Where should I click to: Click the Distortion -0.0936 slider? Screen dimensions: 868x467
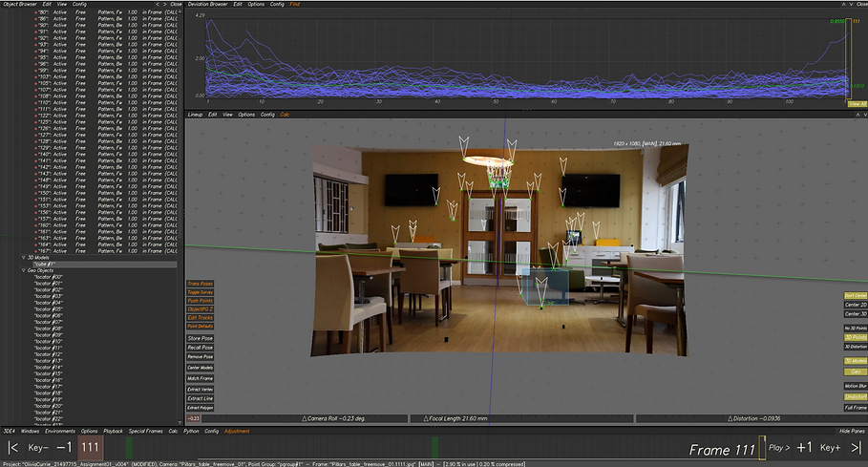tap(752, 419)
